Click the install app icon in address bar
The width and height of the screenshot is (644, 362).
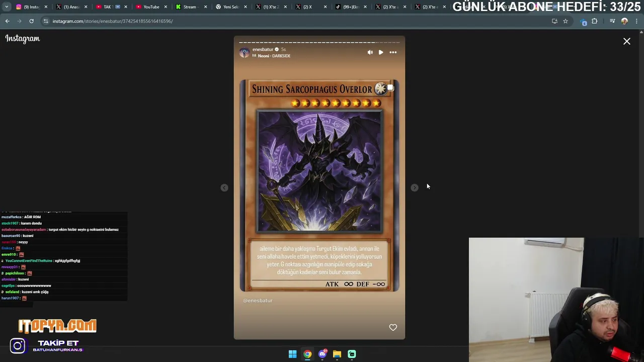(554, 21)
